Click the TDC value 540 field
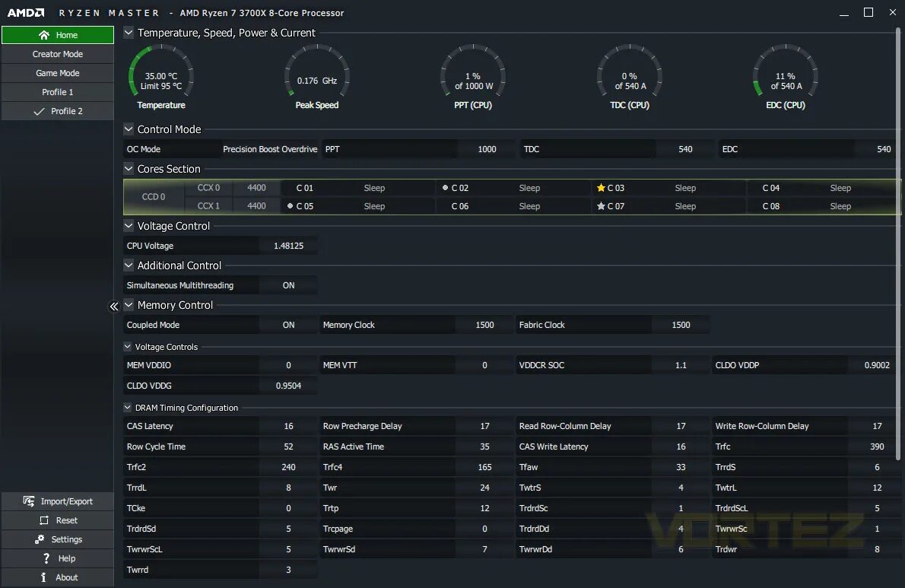This screenshot has width=905, height=588. click(x=685, y=149)
